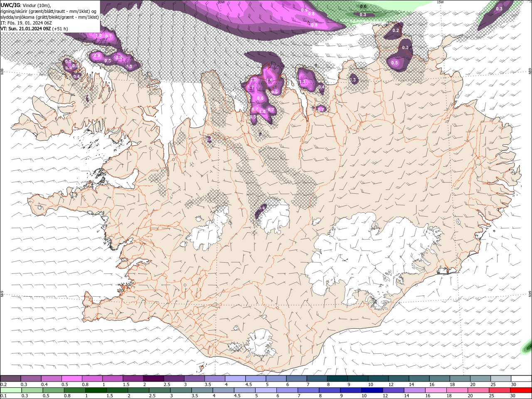Click the "VT: Sun. 21.01.2024 09Z" valid time

(x=26, y=29)
